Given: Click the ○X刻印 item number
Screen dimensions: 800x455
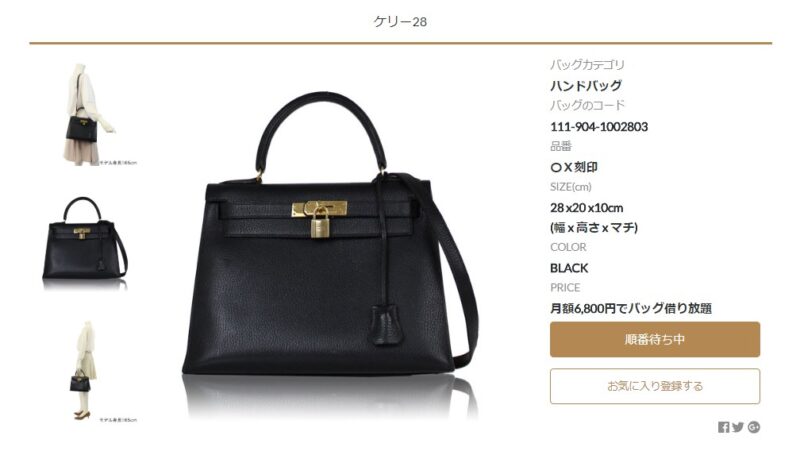Looking at the screenshot, I should 574,167.
